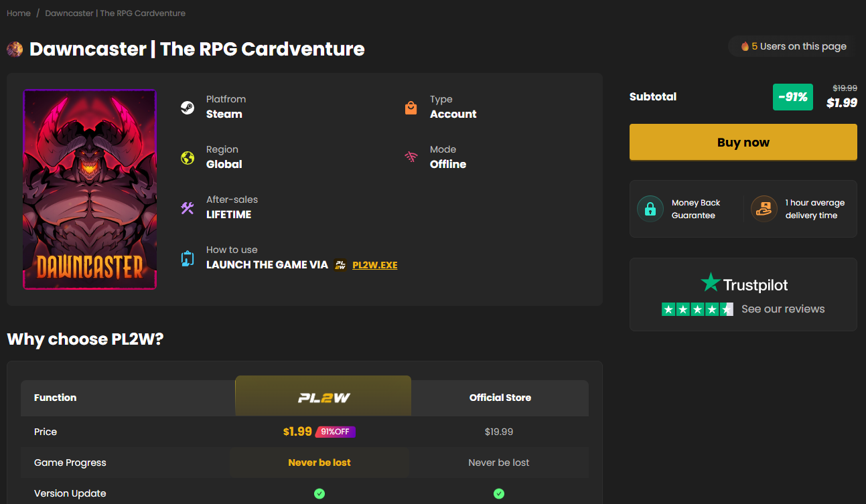Click the 5 Users on this page indicator
Viewport: 866px width, 504px height.
click(793, 46)
